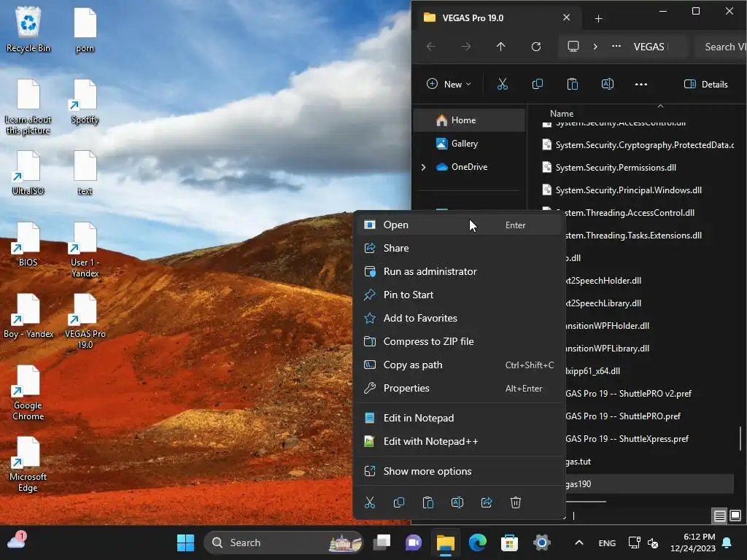
Task: Select the Spotify desktop shortcut
Action: point(85,102)
